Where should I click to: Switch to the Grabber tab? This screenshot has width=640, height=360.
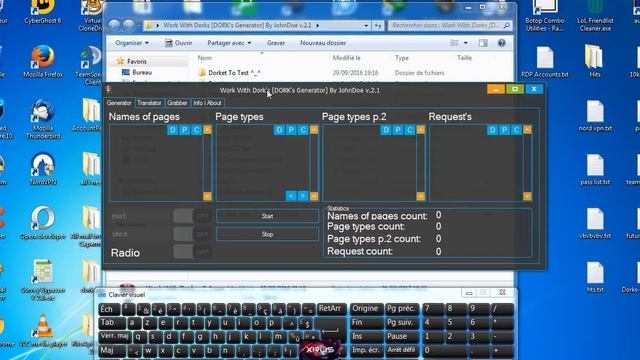click(177, 103)
